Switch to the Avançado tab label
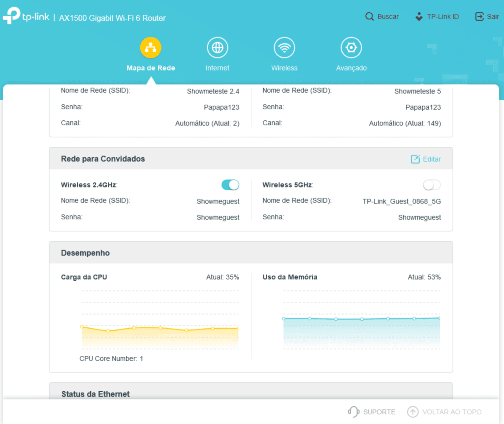504x424 pixels. click(x=351, y=68)
